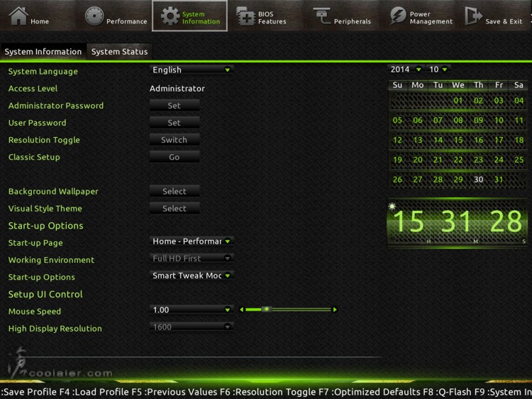Open the Performance gauge icon

(94, 16)
